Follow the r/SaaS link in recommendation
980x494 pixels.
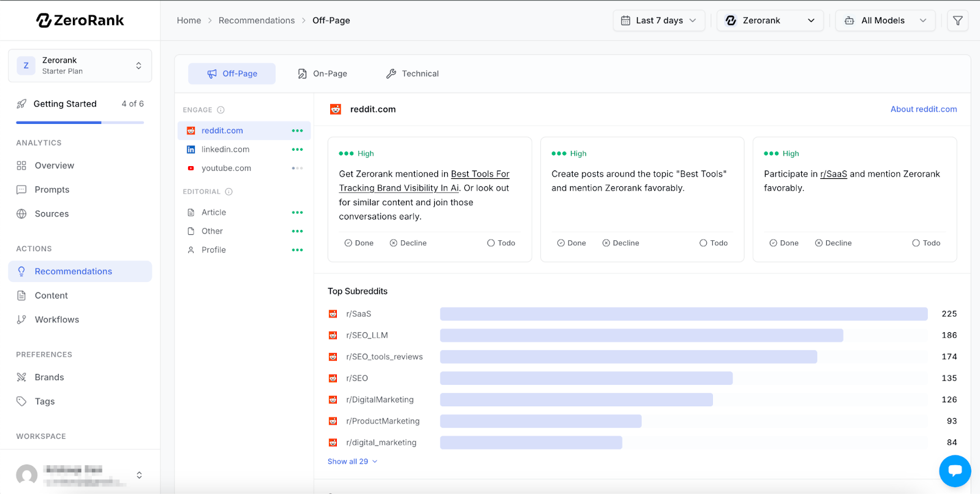[x=833, y=174]
